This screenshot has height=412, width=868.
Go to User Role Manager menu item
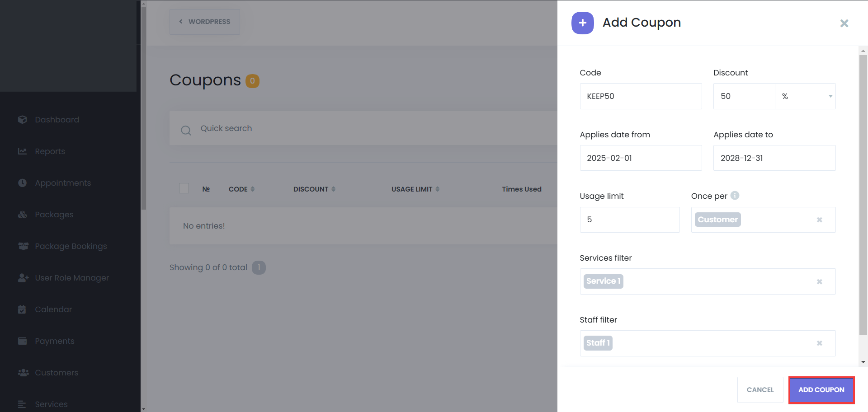click(72, 278)
